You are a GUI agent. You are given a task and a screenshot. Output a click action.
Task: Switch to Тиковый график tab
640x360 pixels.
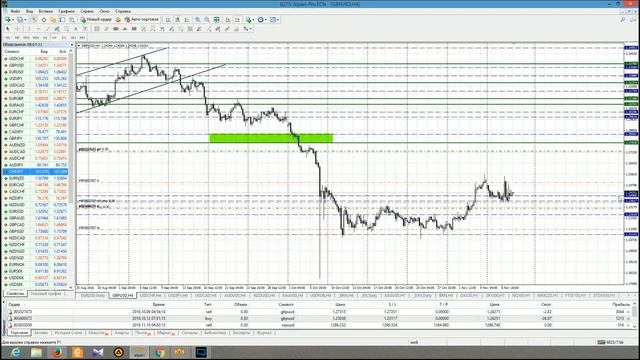[x=46, y=293]
